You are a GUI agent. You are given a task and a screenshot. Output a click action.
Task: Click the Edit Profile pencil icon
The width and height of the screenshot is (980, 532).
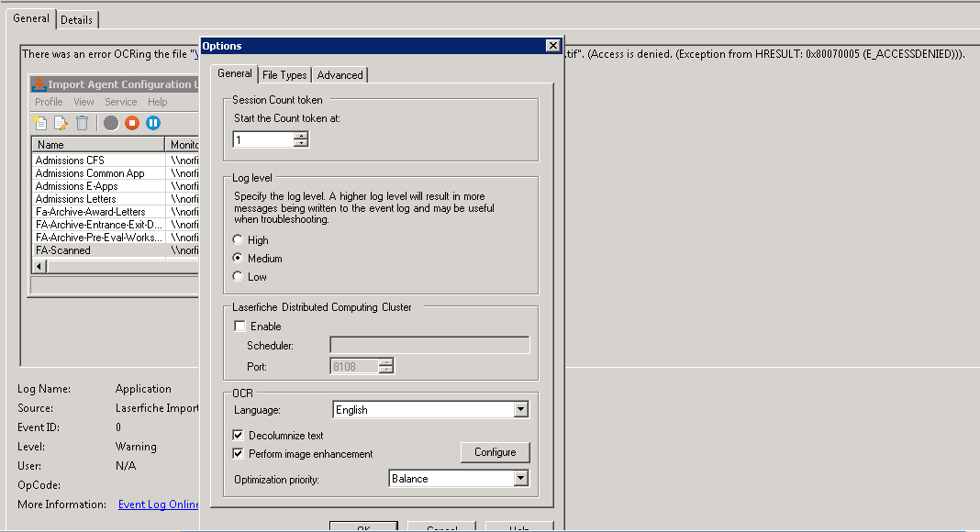tap(61, 123)
